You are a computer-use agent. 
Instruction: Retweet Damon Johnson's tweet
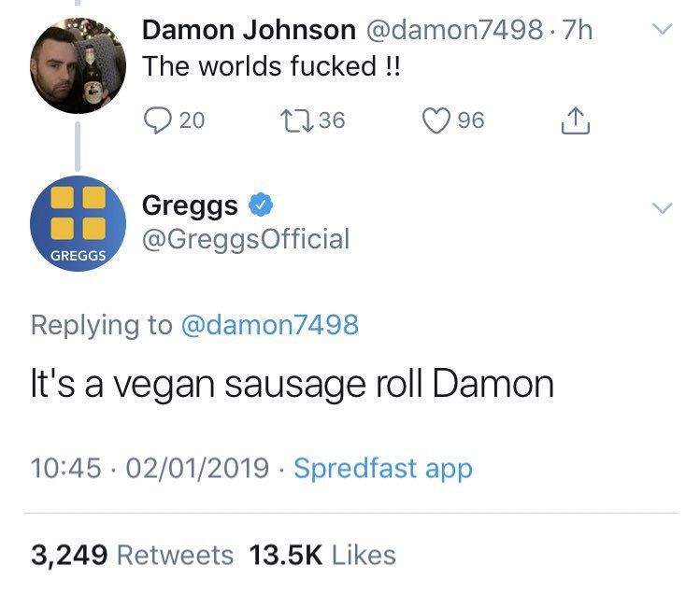click(x=296, y=120)
